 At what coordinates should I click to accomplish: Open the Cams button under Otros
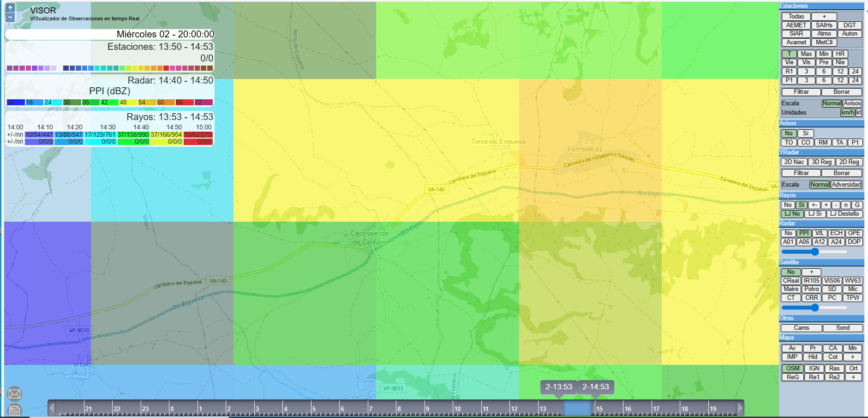point(801,328)
